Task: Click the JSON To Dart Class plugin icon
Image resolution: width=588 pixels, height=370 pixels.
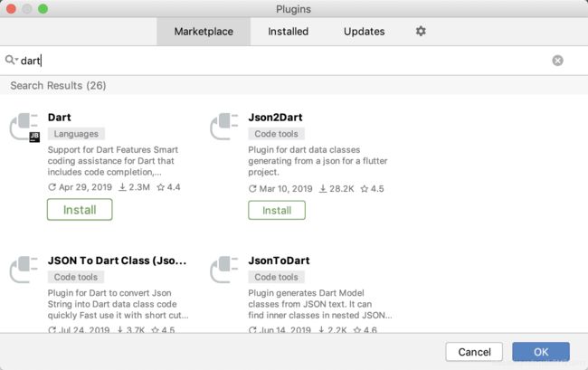Action: (x=24, y=270)
